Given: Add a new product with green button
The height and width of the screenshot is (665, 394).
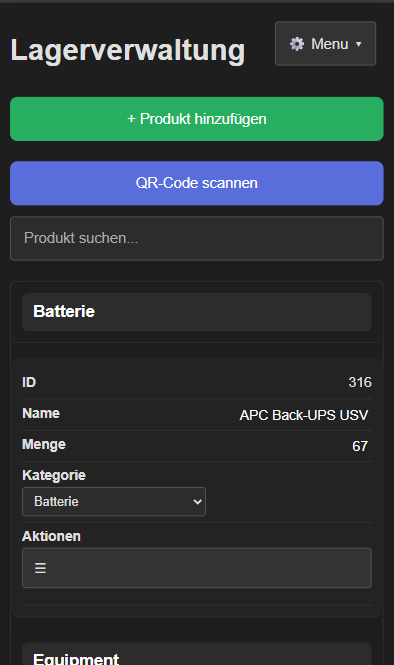Looking at the screenshot, I should click(x=197, y=119).
